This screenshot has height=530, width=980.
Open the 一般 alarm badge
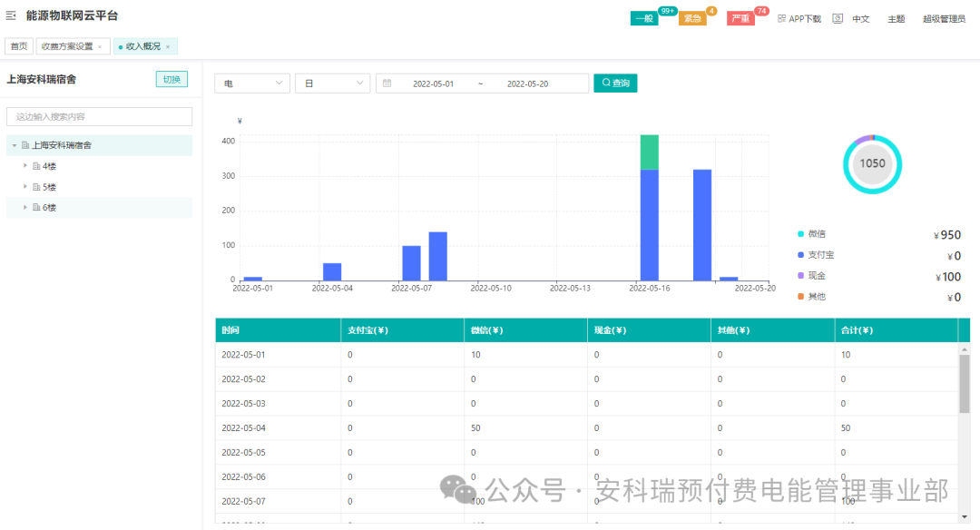(643, 19)
